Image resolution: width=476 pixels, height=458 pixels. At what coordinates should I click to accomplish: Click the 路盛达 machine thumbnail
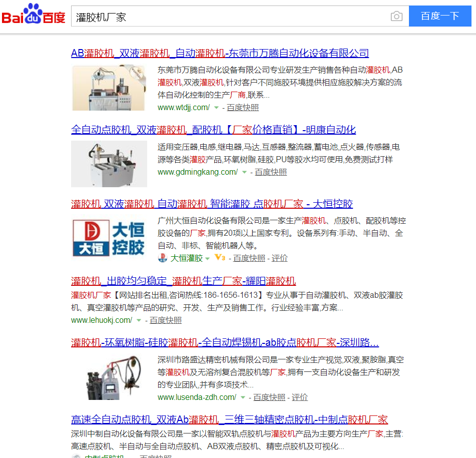(x=109, y=377)
